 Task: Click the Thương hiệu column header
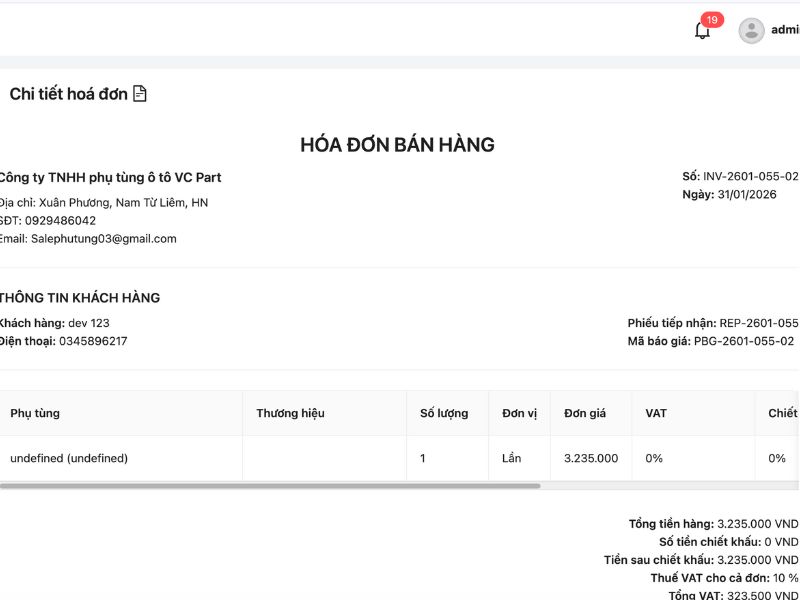click(x=290, y=413)
